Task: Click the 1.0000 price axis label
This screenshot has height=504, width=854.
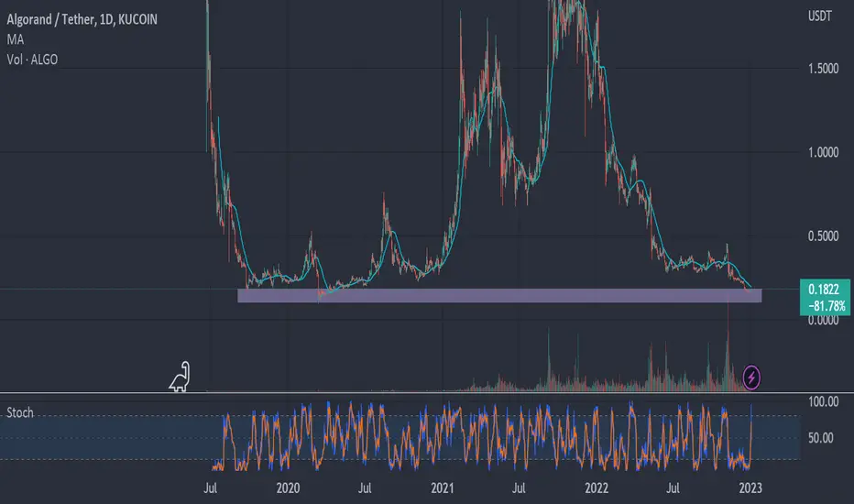Action: click(823, 152)
